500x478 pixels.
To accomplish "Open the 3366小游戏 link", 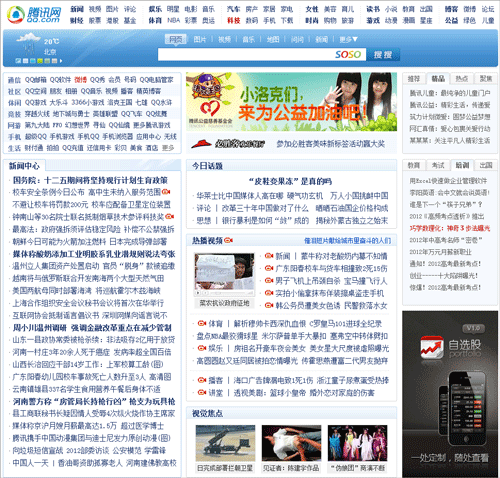I will click(x=88, y=102).
